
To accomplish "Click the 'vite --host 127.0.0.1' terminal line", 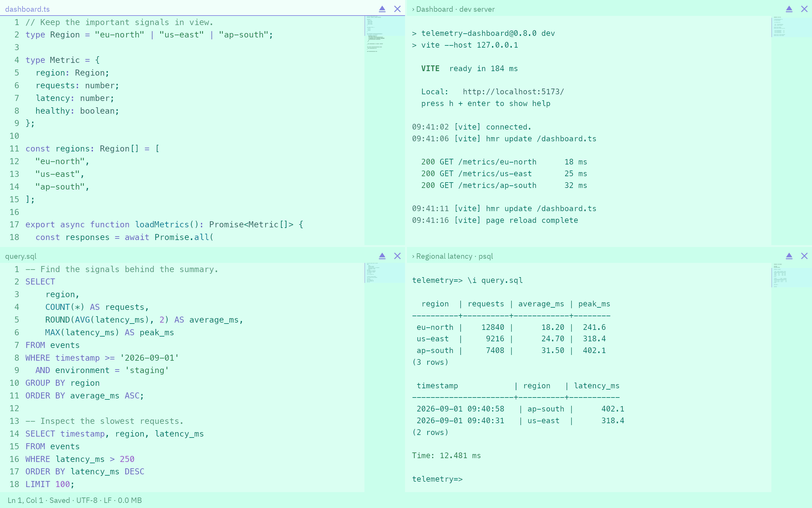I will point(465,45).
